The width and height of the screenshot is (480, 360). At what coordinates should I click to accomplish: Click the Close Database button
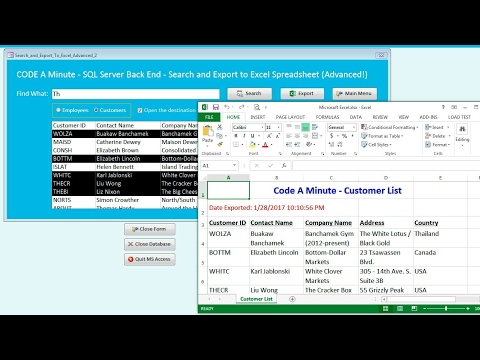150,244
